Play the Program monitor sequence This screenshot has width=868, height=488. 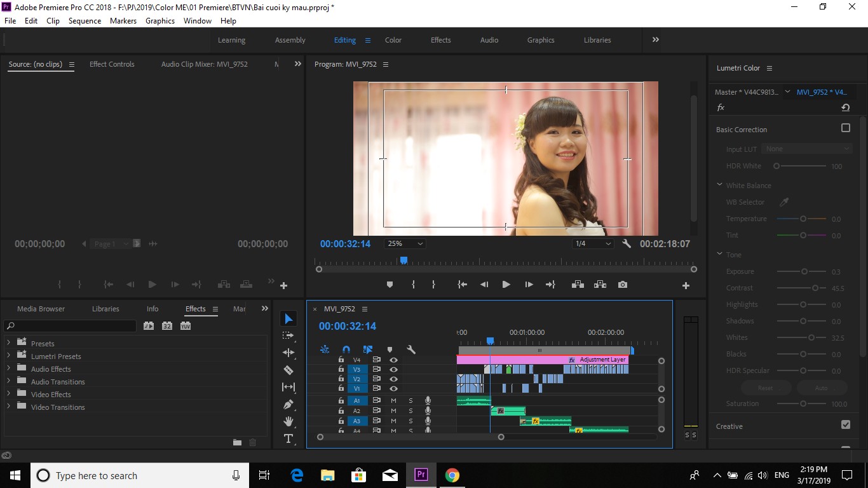[x=506, y=285]
